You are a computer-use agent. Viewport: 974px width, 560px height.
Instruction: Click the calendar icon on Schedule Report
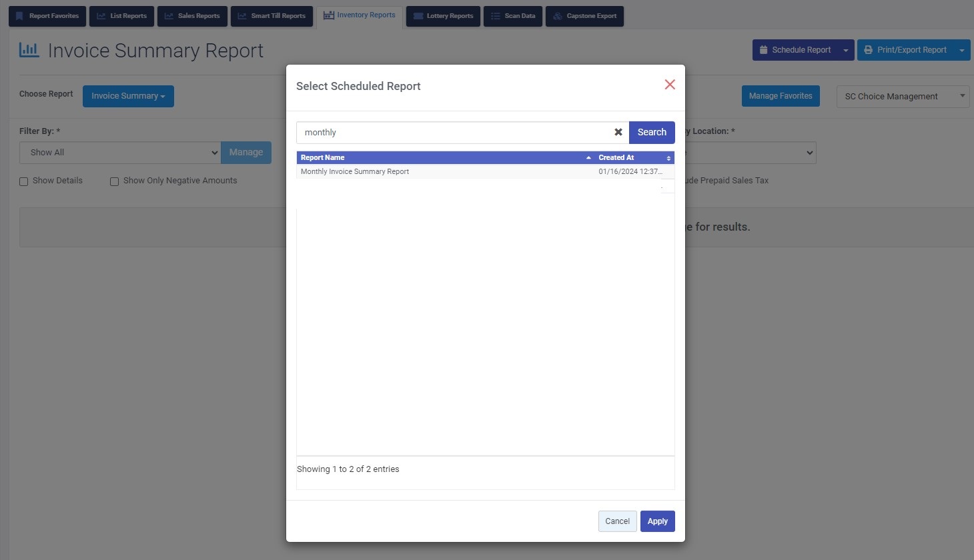pyautogui.click(x=763, y=50)
